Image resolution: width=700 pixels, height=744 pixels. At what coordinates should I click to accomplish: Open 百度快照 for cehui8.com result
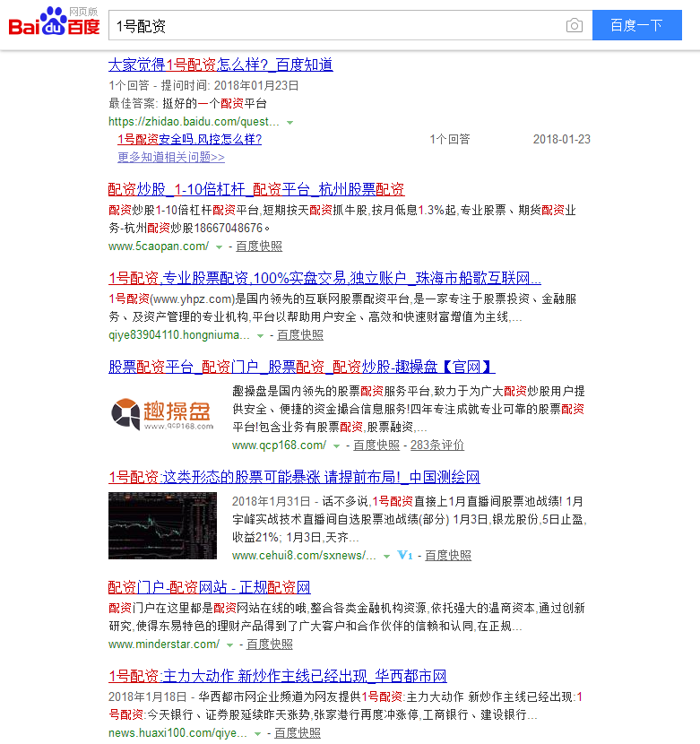(448, 555)
